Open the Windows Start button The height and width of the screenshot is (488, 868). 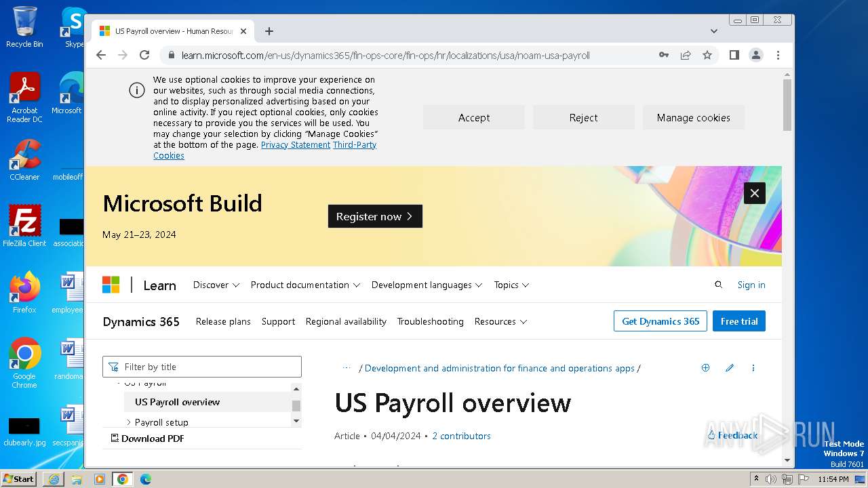click(x=19, y=479)
